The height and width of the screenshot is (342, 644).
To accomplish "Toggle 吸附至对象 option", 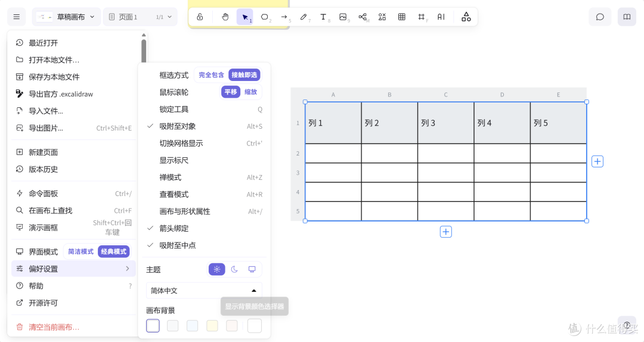I will coord(205,126).
